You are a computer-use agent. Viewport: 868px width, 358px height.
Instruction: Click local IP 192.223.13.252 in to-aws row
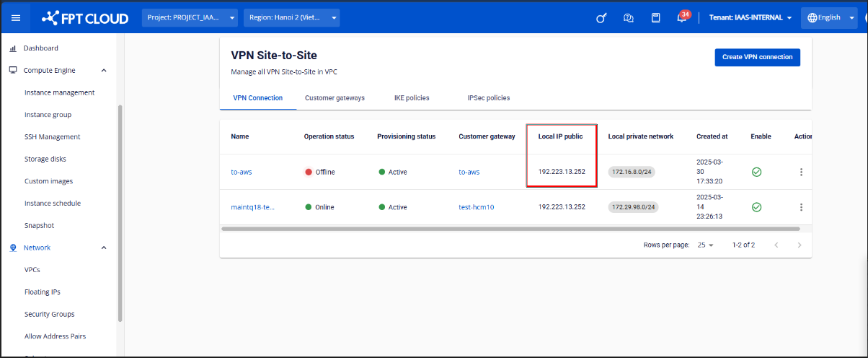pyautogui.click(x=562, y=172)
